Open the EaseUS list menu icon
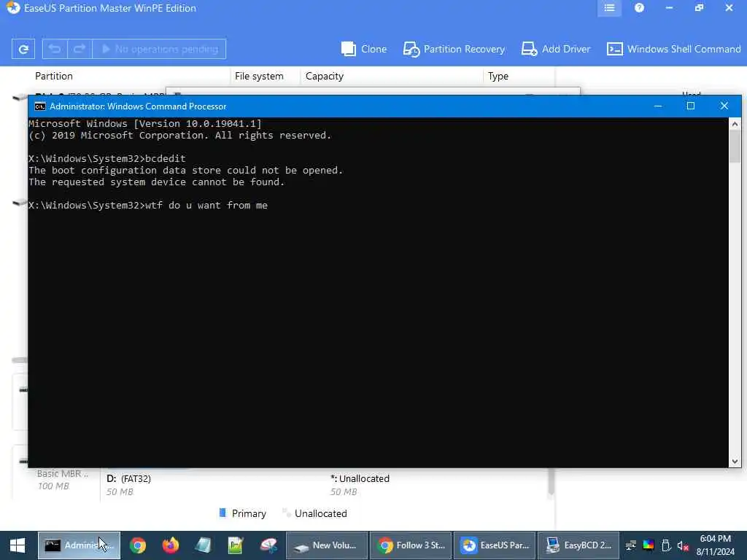747x560 pixels. pyautogui.click(x=609, y=8)
